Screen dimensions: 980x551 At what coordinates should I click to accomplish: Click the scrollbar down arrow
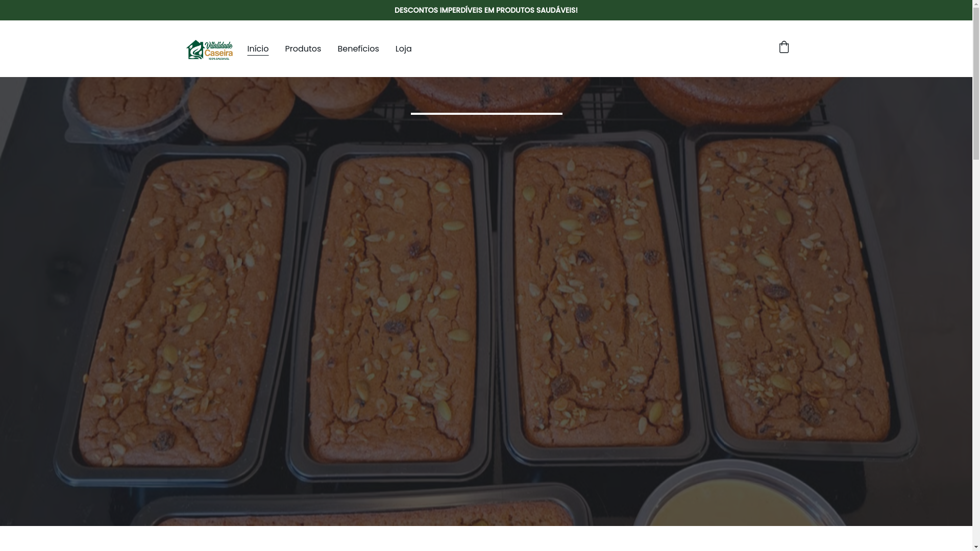[976, 547]
